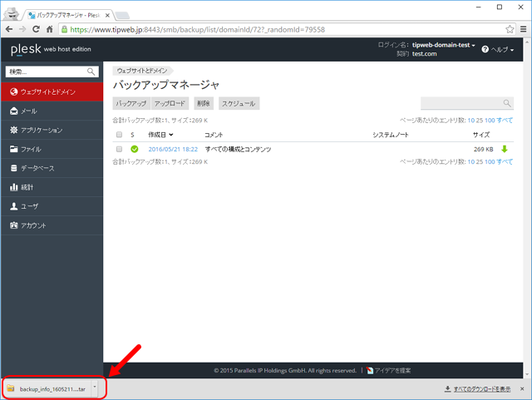Click the すべての構成とコンテンツ comment text
532x400 pixels.
(x=238, y=149)
